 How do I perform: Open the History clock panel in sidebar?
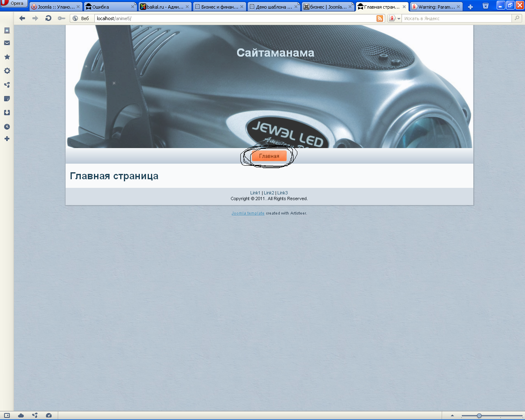7,127
